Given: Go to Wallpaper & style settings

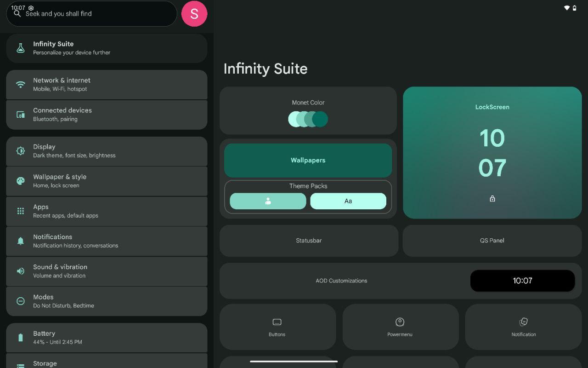Looking at the screenshot, I should point(107,181).
